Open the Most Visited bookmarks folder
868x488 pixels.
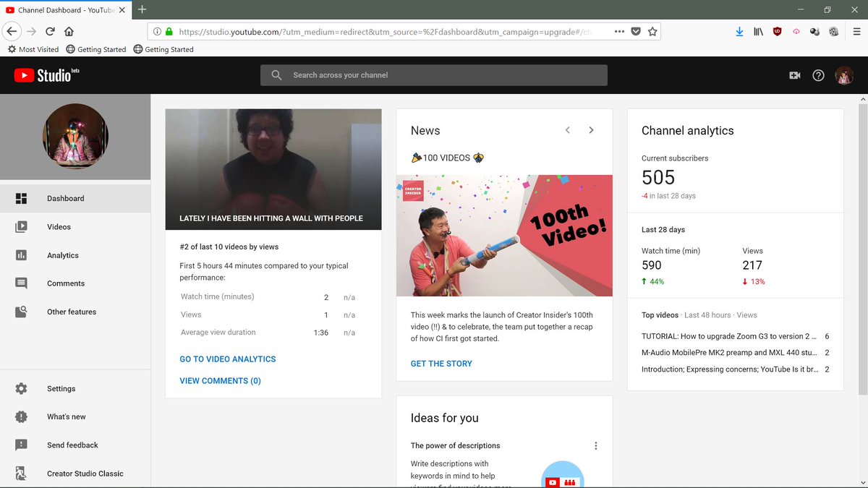33,49
